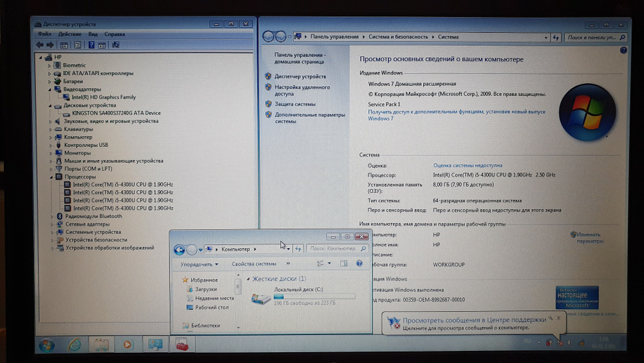Expand the Контроллеры USB node
This screenshot has width=644, height=363.
click(x=51, y=145)
